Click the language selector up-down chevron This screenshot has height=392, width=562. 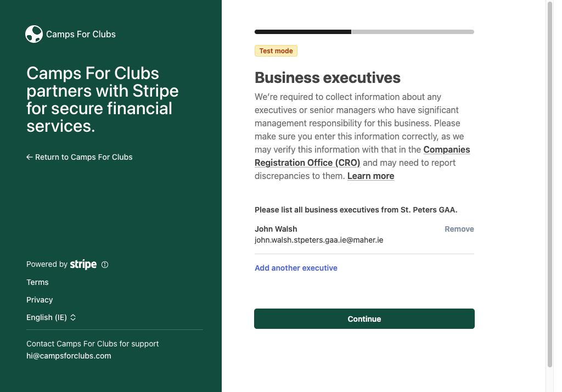[x=73, y=317]
